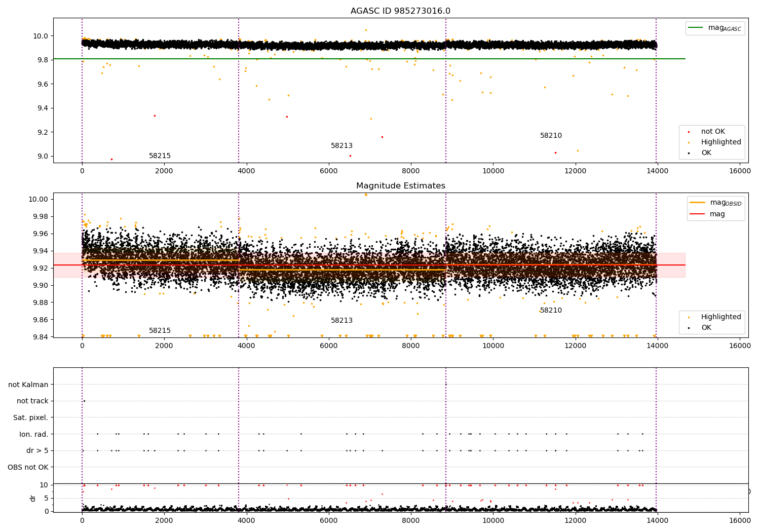Click the '16000' x-tick of top plot
The image size is (760, 532).
tap(740, 171)
